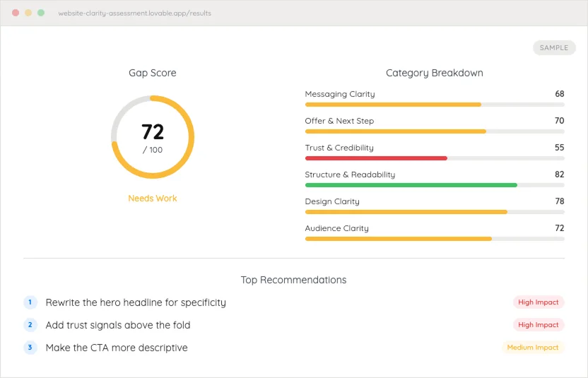The width and height of the screenshot is (588, 378).
Task: Click the '/ 100' text in the gauge
Action: (153, 150)
